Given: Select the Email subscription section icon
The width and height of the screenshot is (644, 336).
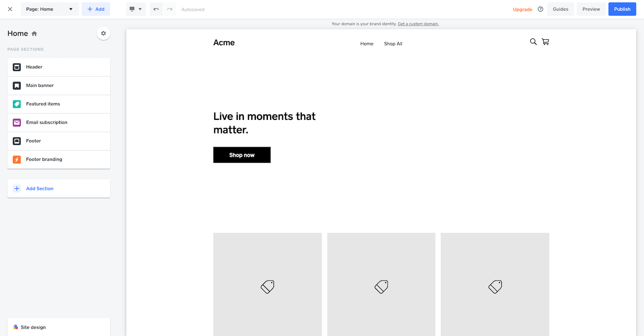Looking at the screenshot, I should 17,122.
